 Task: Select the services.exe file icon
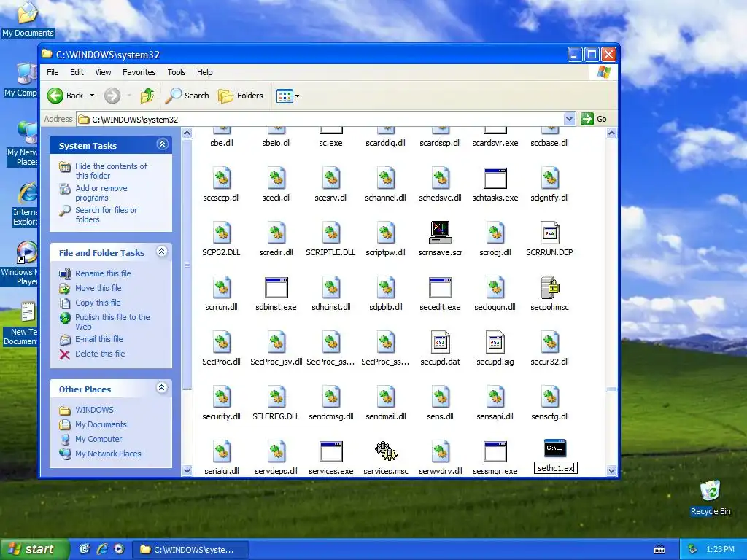331,452
